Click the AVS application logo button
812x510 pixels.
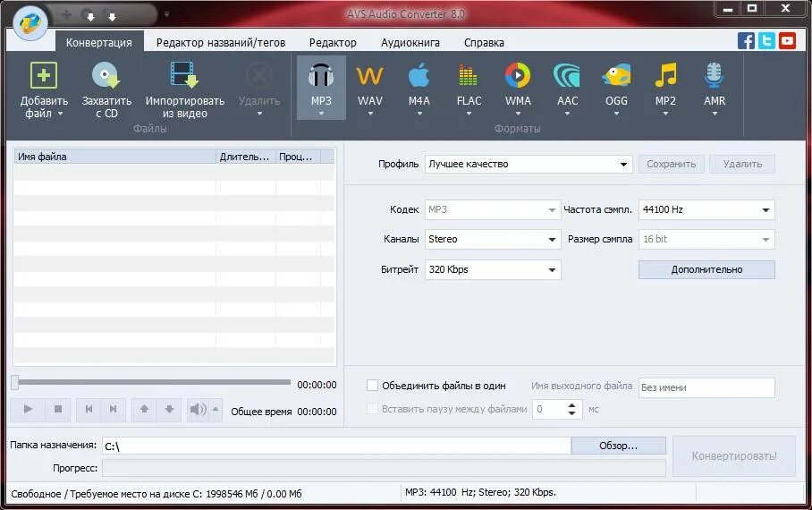pos(30,23)
